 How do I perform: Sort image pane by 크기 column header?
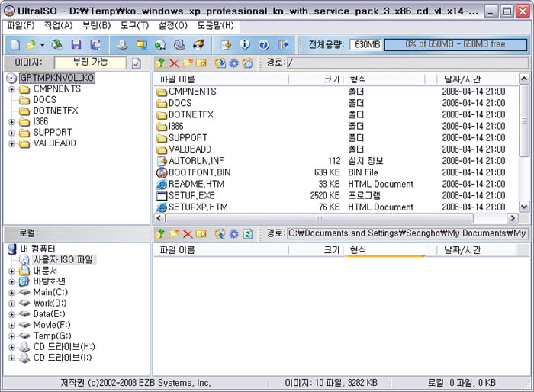[316, 79]
